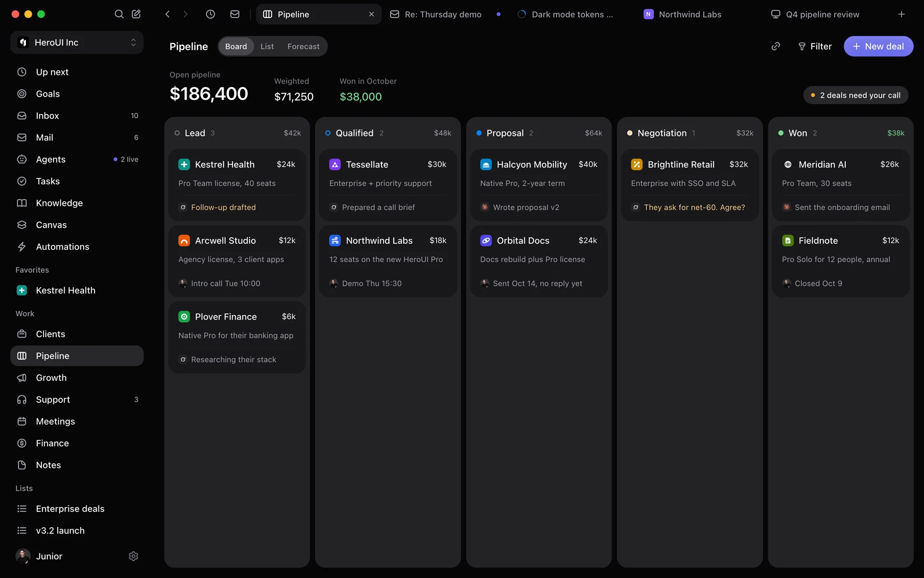Screen dimensions: 924x578
Task: Click the Fieldnote green logo icon
Action: tap(788, 240)
